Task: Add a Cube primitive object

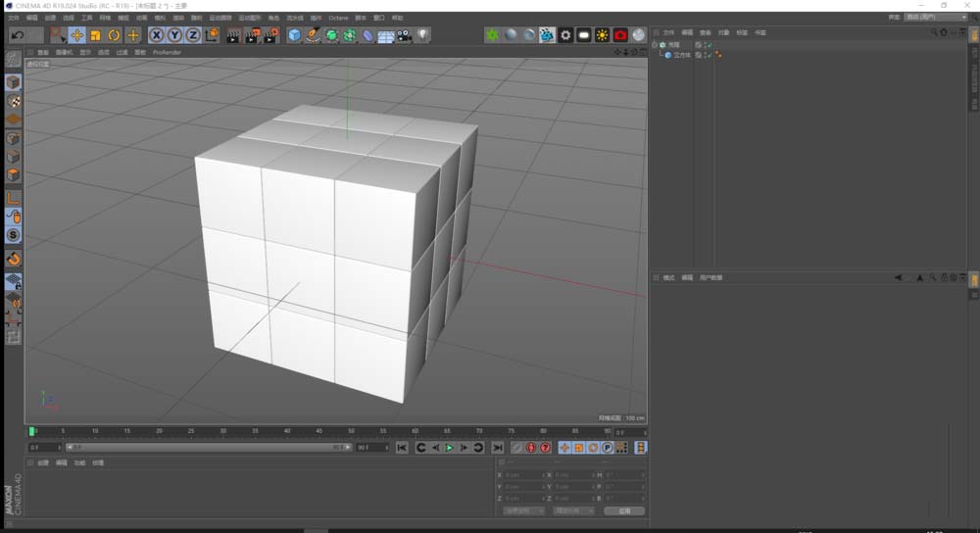Action: 294,35
